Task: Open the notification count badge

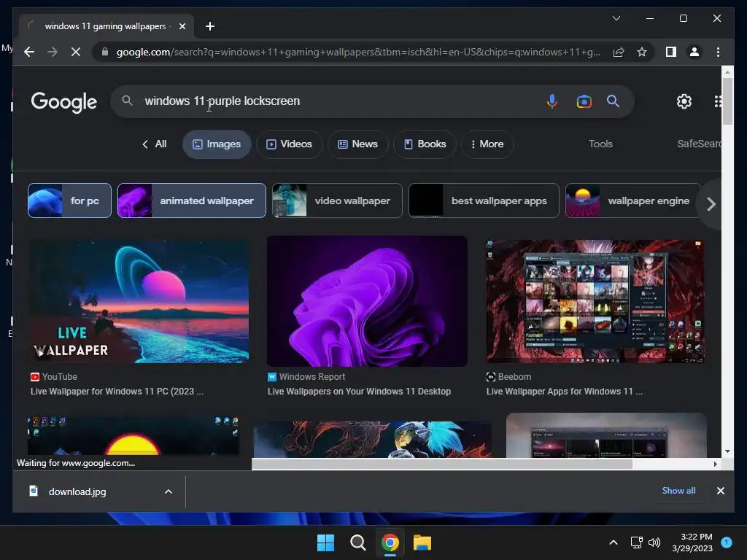Action: click(727, 542)
